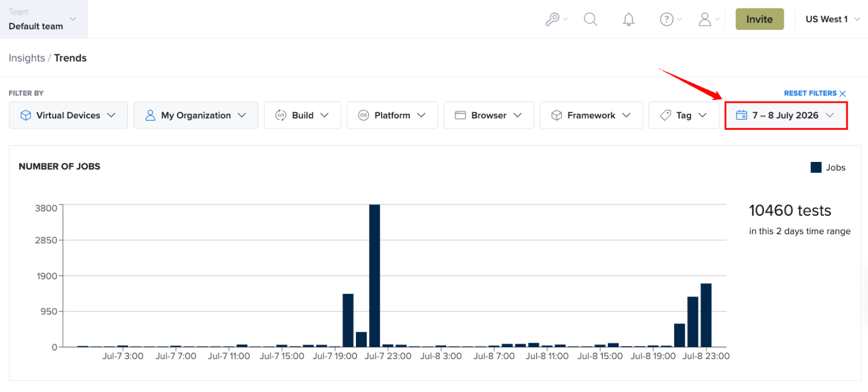This screenshot has height=392, width=868.
Task: Open the Platform filter dropdown
Action: pyautogui.click(x=392, y=115)
